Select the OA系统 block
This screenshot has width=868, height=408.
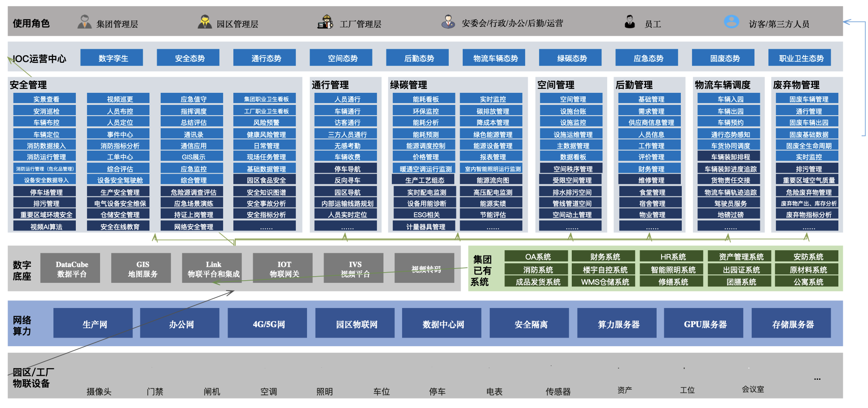536,256
